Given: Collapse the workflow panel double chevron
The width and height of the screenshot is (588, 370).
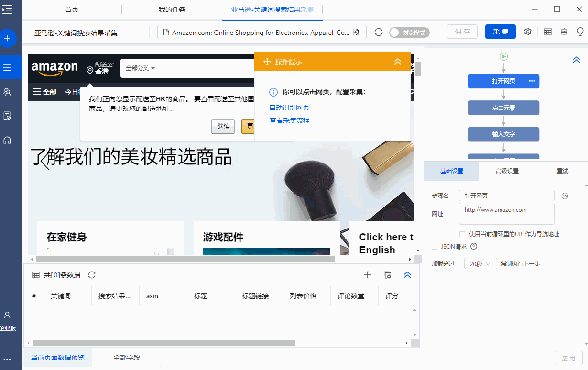Looking at the screenshot, I should pyautogui.click(x=577, y=60).
